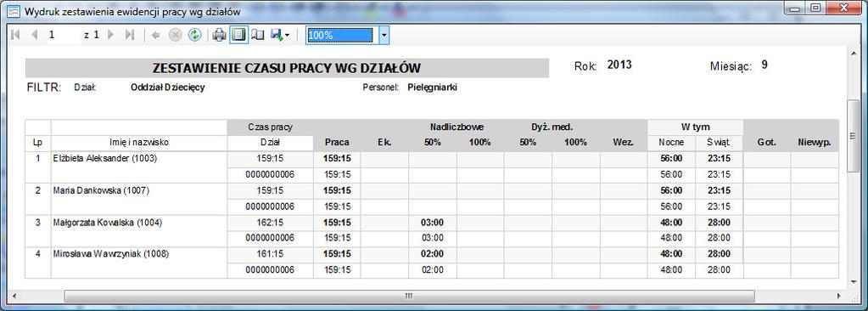Click the stop rendering icon
868x311 pixels.
tap(175, 35)
